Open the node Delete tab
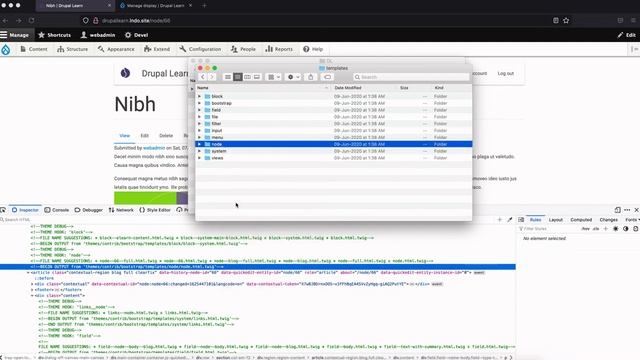This screenshot has height=360, width=640. coord(166,136)
